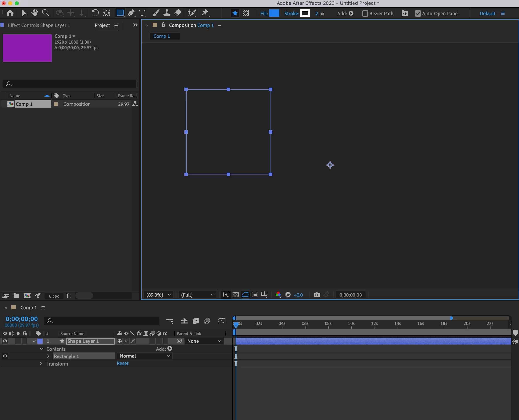Select the Puppet Pin tool

click(205, 13)
